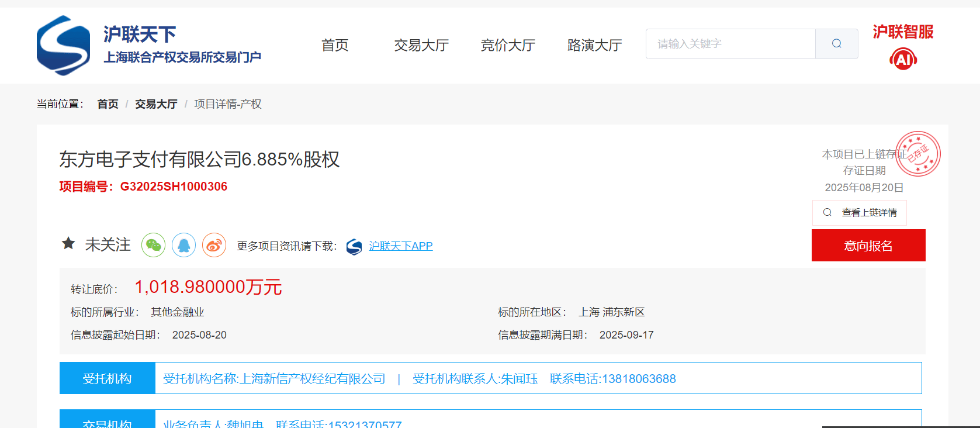Open the 竞价大厅 menu item

click(508, 45)
